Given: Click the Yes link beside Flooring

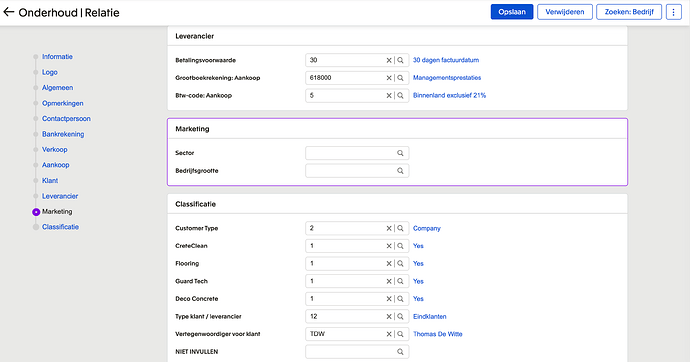Looking at the screenshot, I should (x=418, y=263).
